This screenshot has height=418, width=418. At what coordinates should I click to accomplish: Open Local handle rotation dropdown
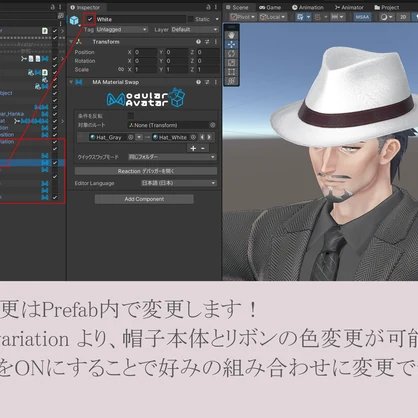(x=273, y=17)
